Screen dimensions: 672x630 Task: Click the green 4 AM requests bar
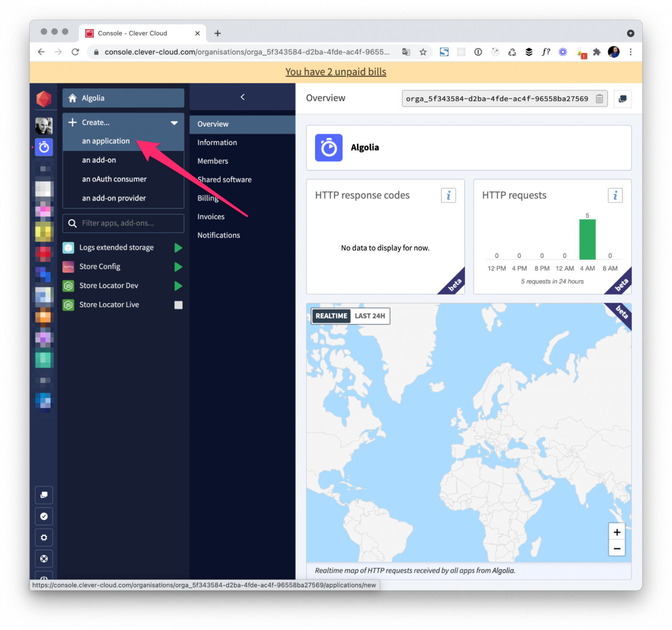[x=587, y=239]
